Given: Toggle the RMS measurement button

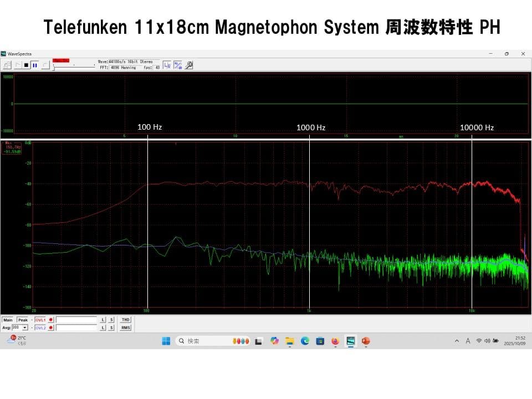Looking at the screenshot, I should (126, 328).
